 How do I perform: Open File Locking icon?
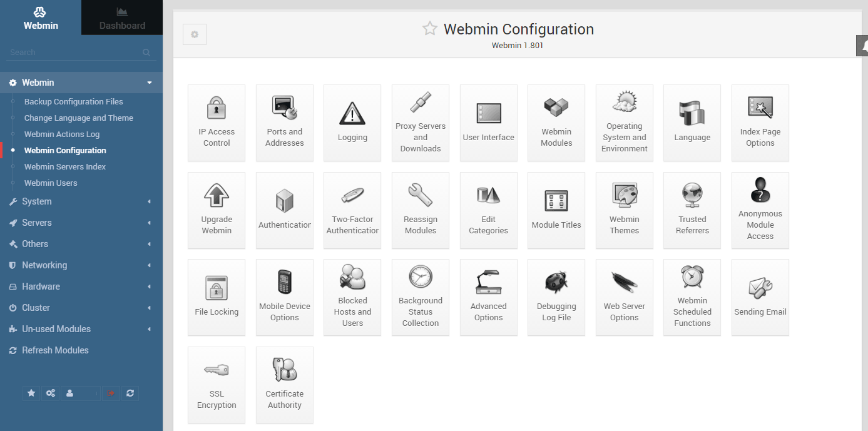[217, 297]
